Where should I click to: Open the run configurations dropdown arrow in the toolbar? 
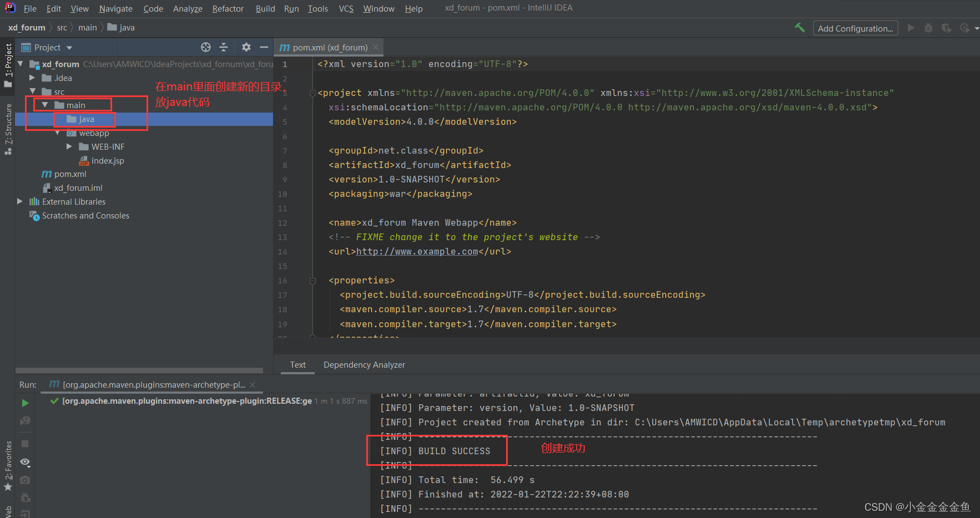977,28
